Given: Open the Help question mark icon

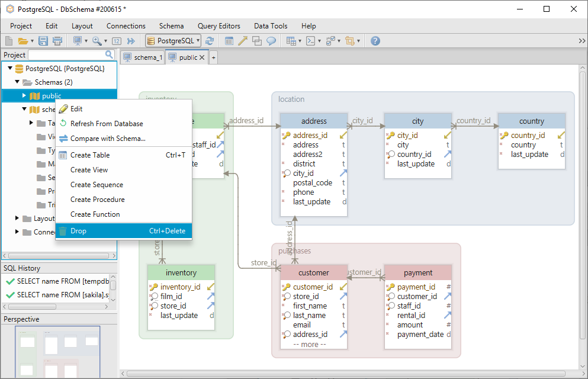Looking at the screenshot, I should [x=375, y=41].
